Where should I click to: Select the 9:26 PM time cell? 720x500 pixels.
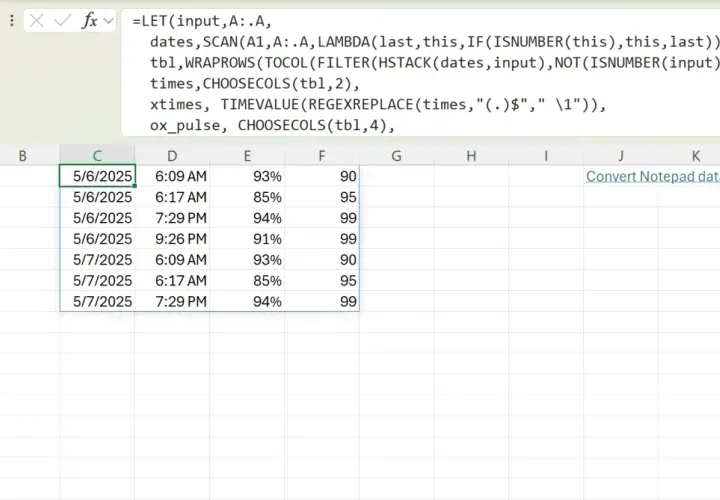point(172,239)
